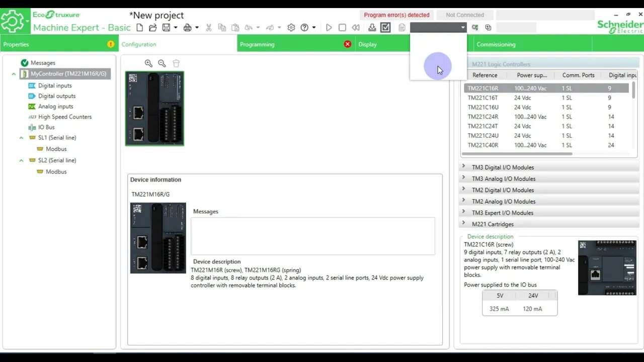Open the Commissioning tab
The image size is (644, 362).
(x=533, y=44)
